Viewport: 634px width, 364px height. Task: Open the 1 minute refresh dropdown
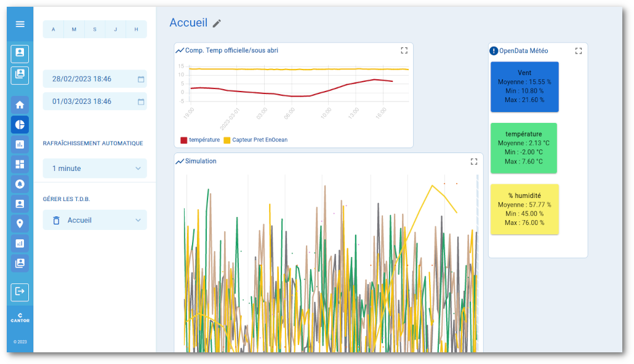95,168
